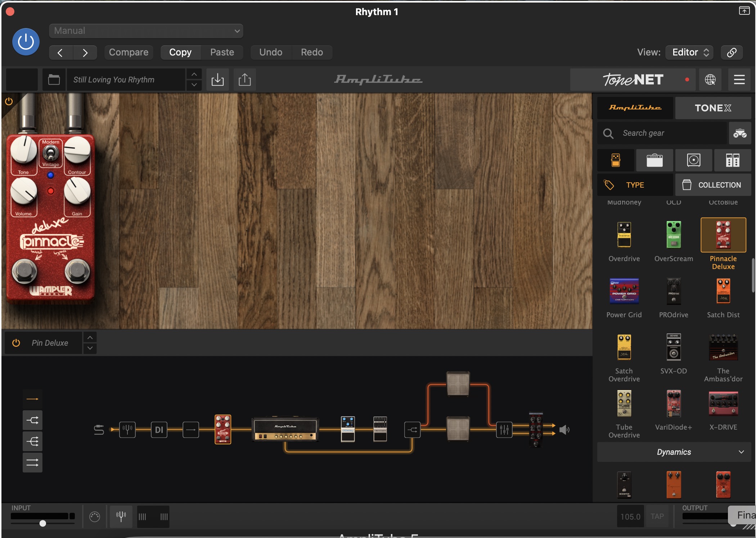Select the Pinnacle Deluxe pedal in browser
Viewport: 756px width, 538px height.
tap(723, 235)
